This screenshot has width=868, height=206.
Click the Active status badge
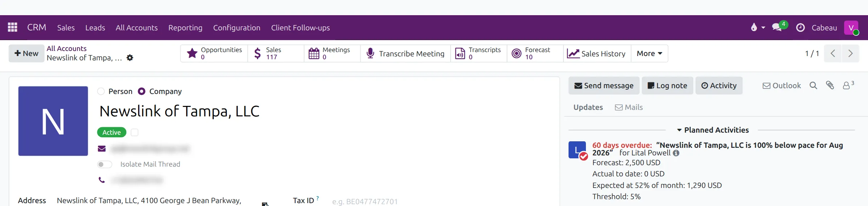(x=112, y=132)
